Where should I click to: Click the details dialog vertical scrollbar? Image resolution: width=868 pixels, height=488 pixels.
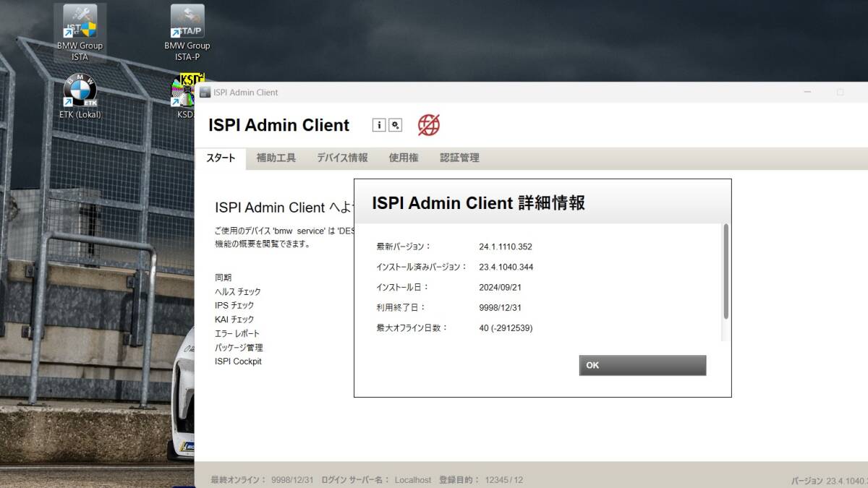pyautogui.click(x=726, y=271)
